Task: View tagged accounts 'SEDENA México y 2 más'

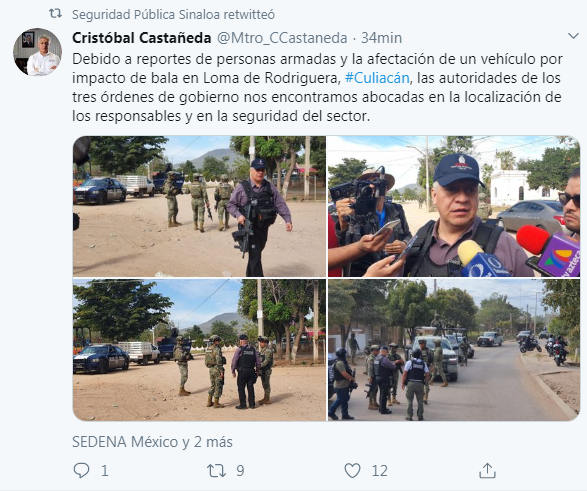Action: pyautogui.click(x=152, y=442)
